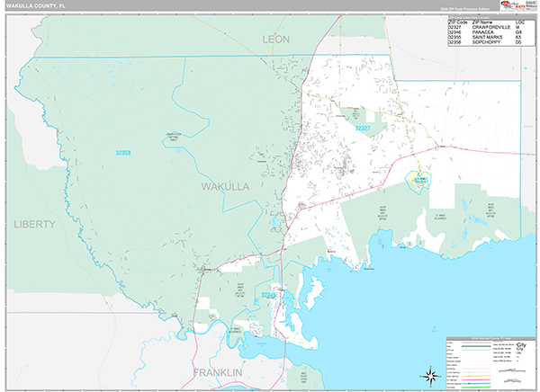Click the WAKULLA county label
Image resolution: width=540 pixels, height=392 pixels.
point(225,187)
